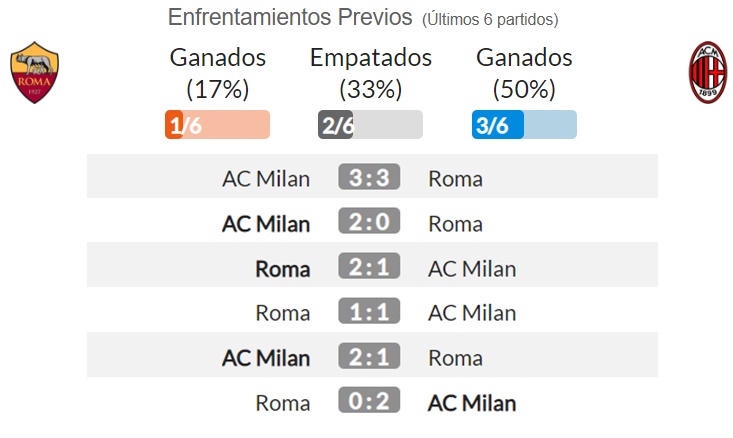Select the orange 1/6 wins bar
Viewport: 733px width, 438px height.
point(217,125)
